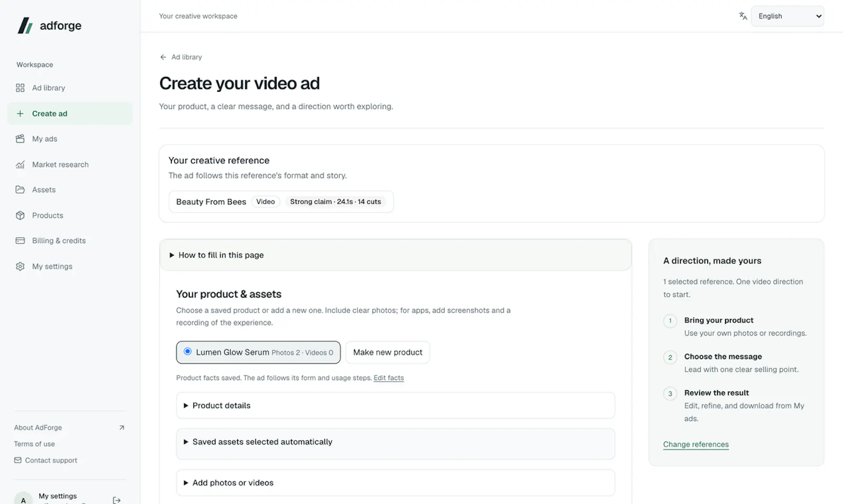The image size is (843, 504).
Task: Click the external-link arrow next to About AdForge
Action: [122, 428]
